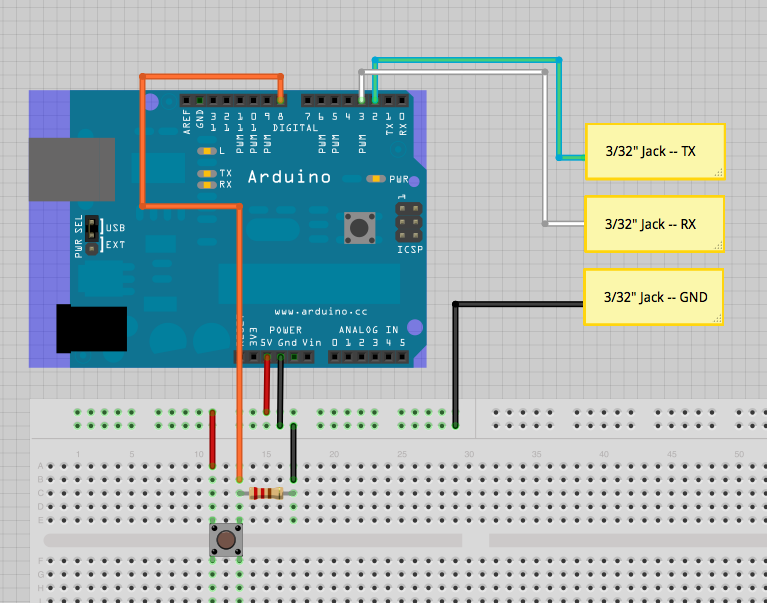
Task: Click the Arduino reset button
Action: tap(360, 227)
